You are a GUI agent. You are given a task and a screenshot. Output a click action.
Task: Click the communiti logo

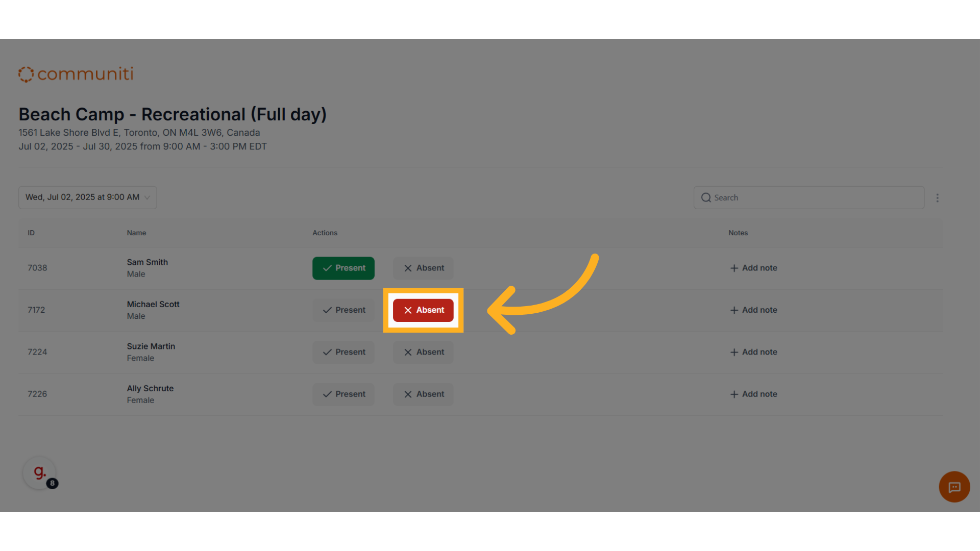click(x=76, y=74)
